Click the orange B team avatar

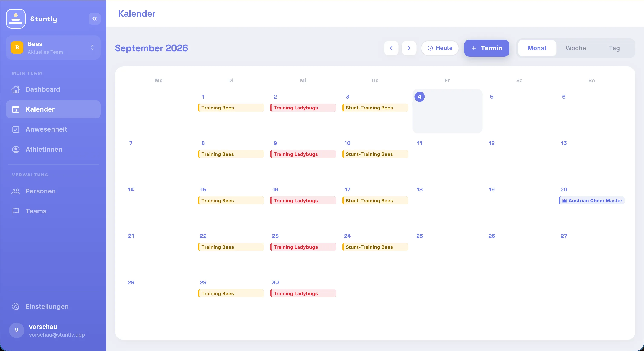click(x=17, y=47)
